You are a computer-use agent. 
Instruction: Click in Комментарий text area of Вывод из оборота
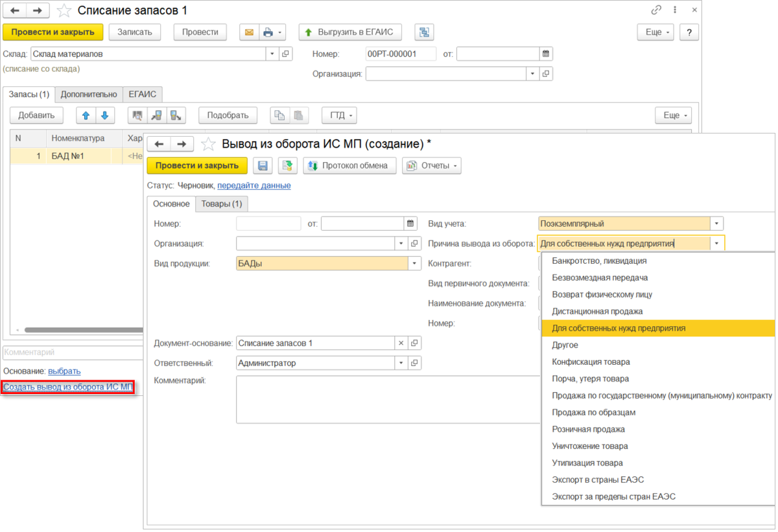(388, 399)
